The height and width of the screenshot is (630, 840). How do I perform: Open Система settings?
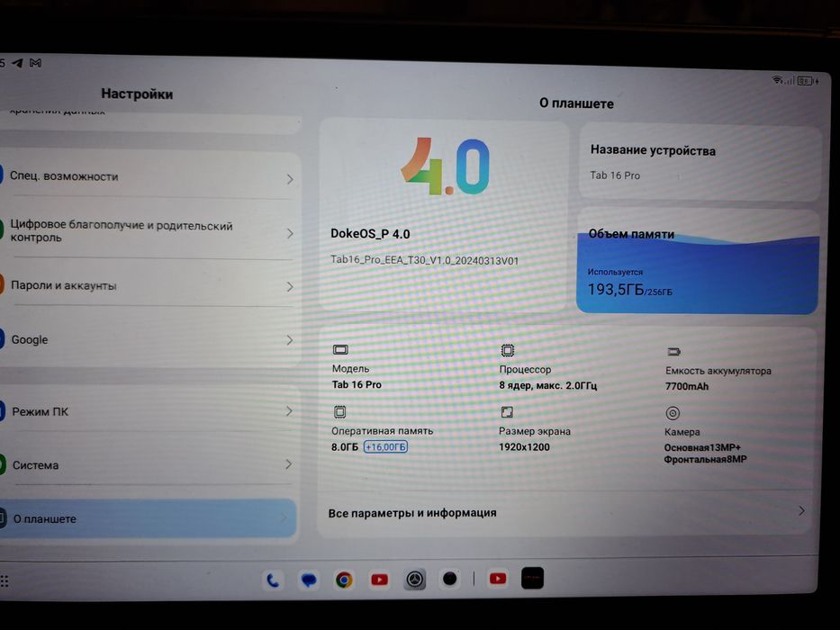click(149, 464)
